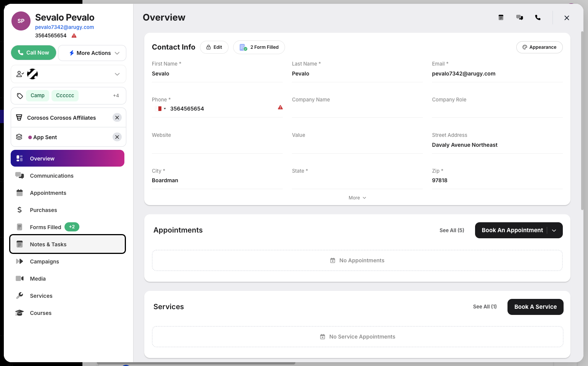
Task: Open Courses section
Action: [68, 313]
